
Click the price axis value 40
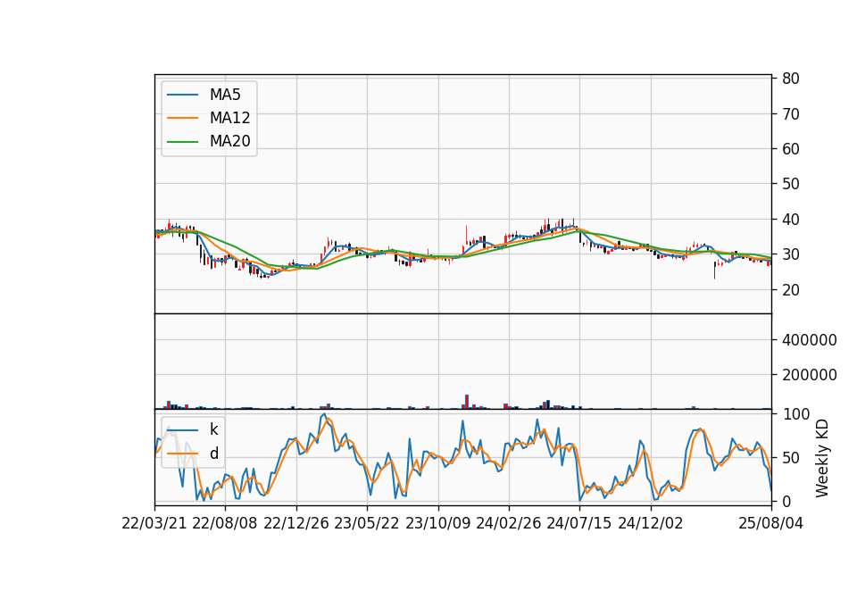(x=791, y=220)
